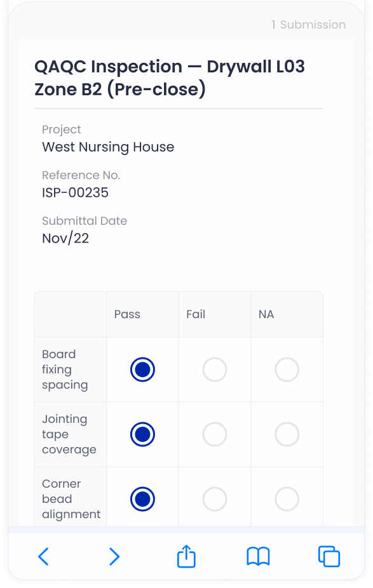Go forward using the forward arrow

[x=114, y=556]
